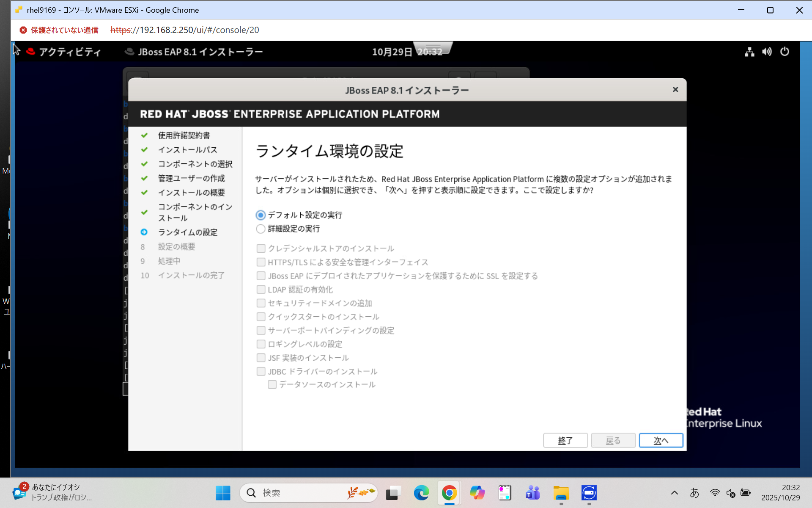The width and height of the screenshot is (812, 508).
Task: Expand hidden icons in the system tray
Action: 675,493
